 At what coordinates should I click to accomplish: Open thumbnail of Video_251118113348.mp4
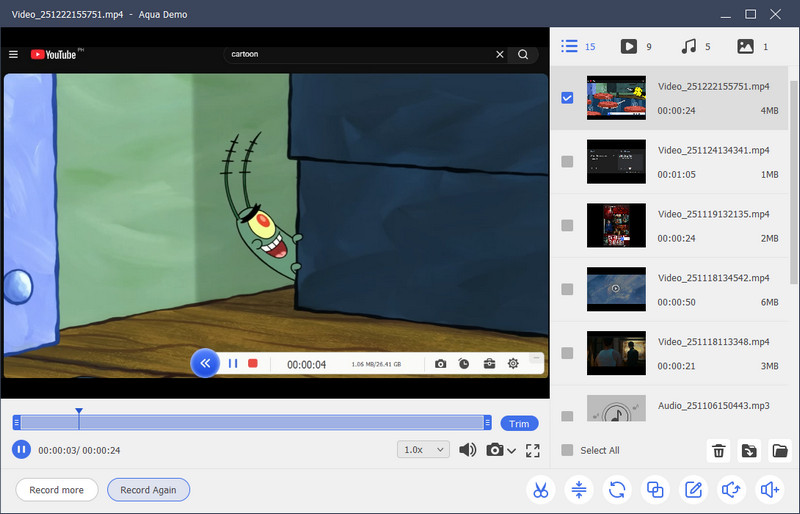(616, 353)
